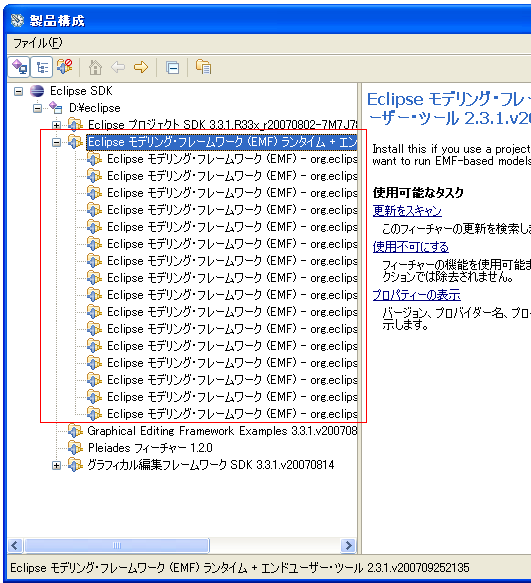Click the D:¥eclipse site icon
Viewport: 531px width, 583px height.
click(56, 108)
